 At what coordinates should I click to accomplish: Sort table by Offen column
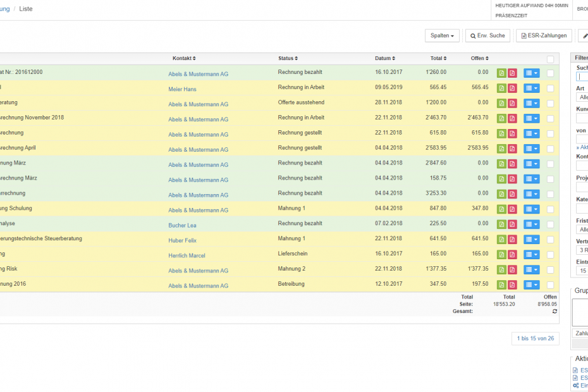480,58
